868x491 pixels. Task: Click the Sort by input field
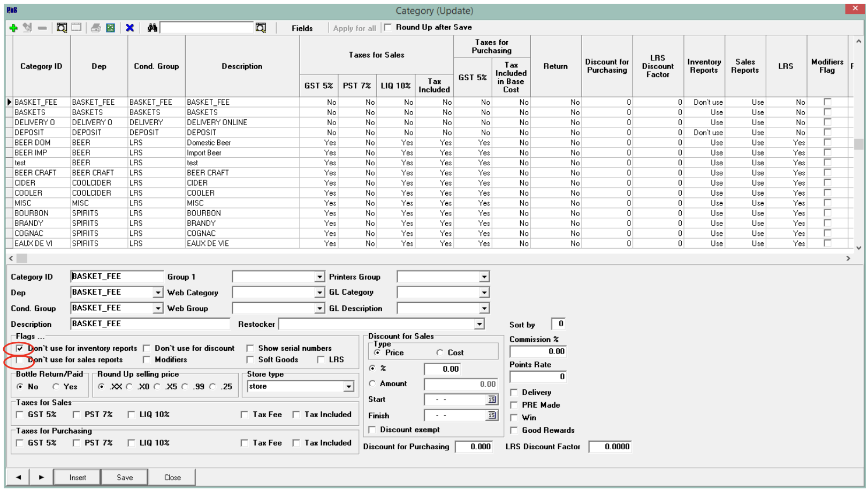(x=558, y=324)
